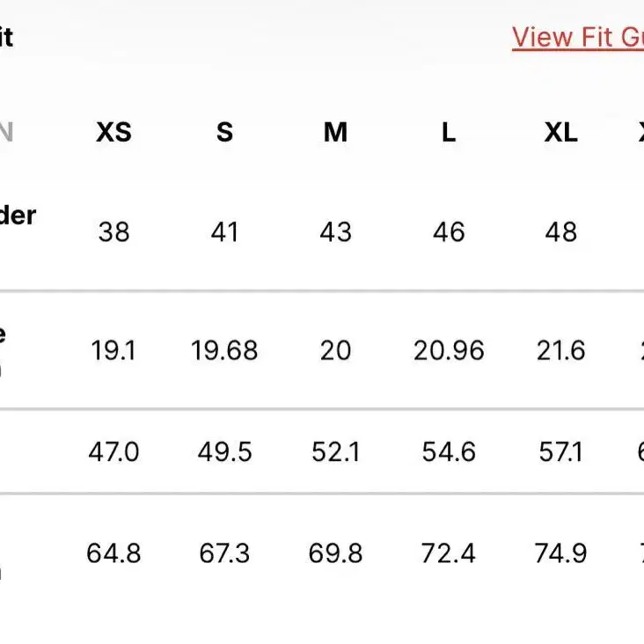Click the 47.0 measurement cell

coord(113,452)
